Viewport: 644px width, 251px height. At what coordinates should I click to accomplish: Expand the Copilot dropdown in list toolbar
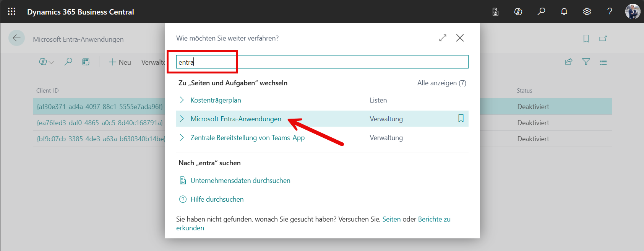(x=47, y=62)
